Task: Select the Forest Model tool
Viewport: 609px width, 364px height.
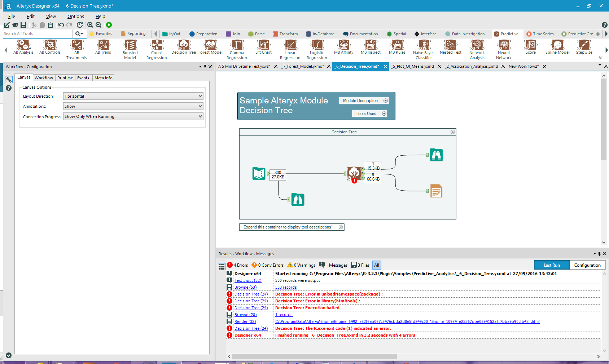Action: pyautogui.click(x=210, y=47)
